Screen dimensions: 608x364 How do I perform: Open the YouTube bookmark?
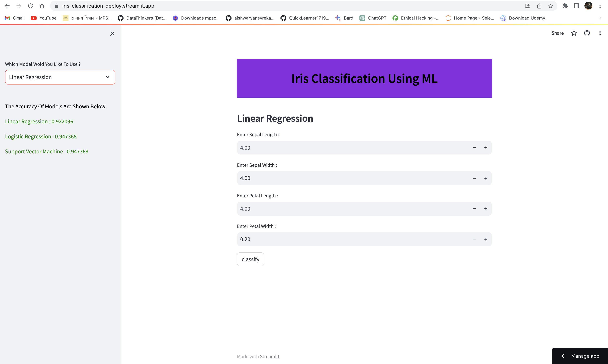tap(43, 18)
